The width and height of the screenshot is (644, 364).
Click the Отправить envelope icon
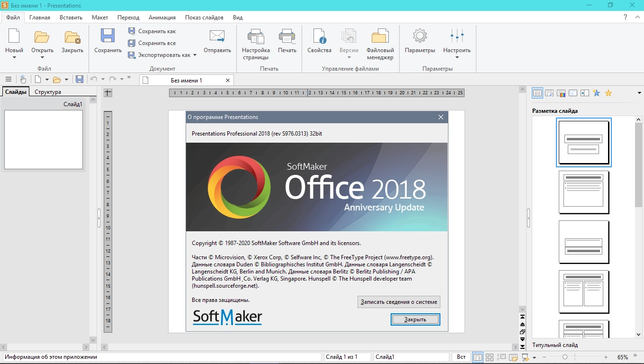click(217, 37)
